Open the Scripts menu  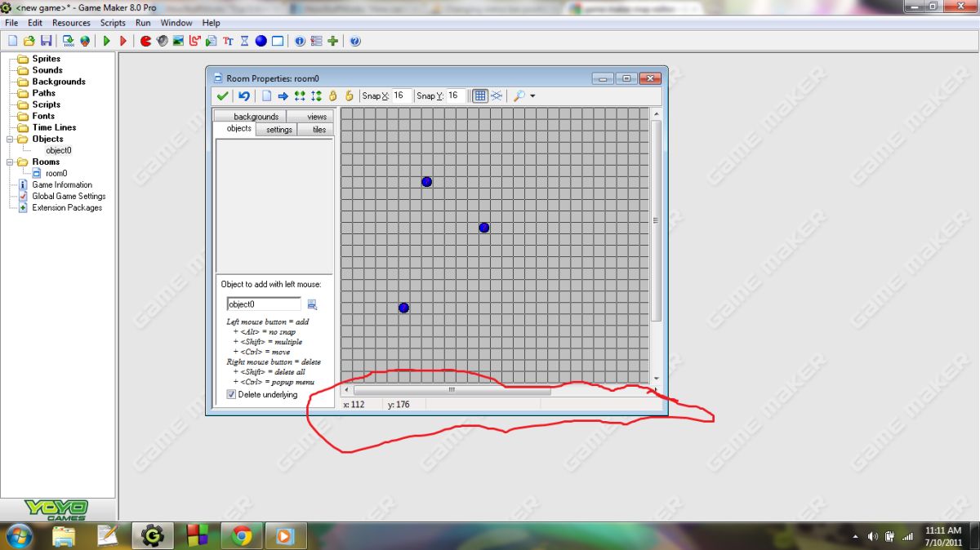pos(113,23)
